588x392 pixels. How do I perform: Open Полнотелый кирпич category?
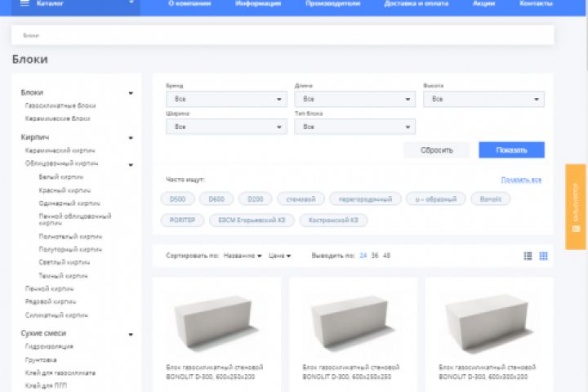70,237
